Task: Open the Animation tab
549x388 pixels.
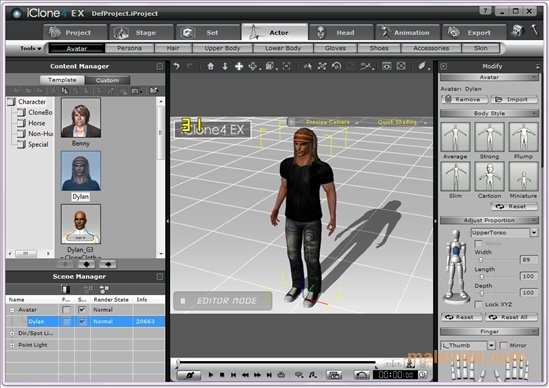Action: pyautogui.click(x=408, y=33)
